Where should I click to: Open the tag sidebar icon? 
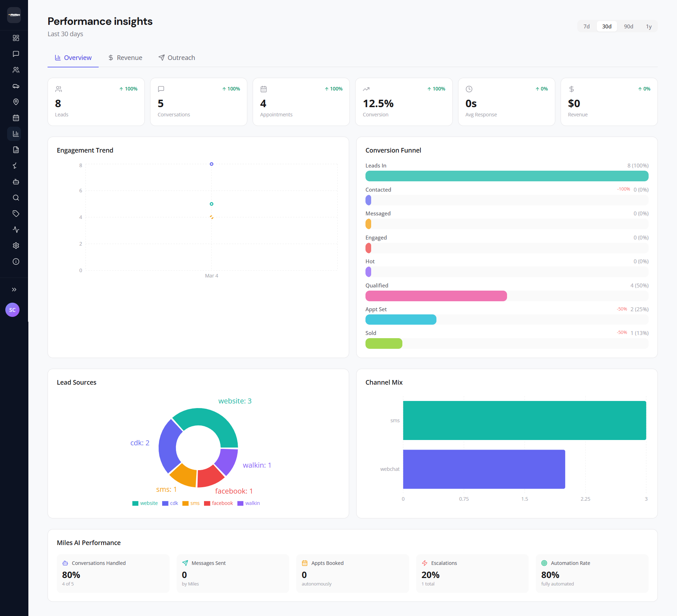(16, 214)
